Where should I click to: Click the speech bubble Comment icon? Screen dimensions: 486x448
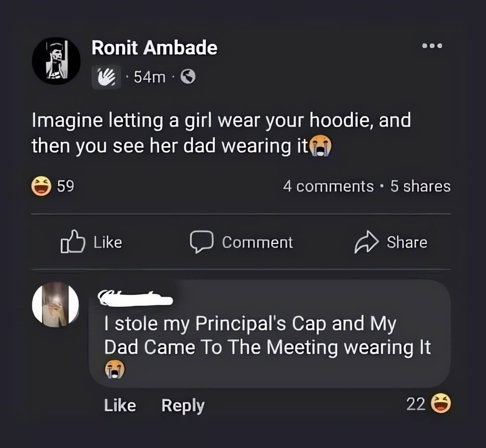pyautogui.click(x=202, y=242)
